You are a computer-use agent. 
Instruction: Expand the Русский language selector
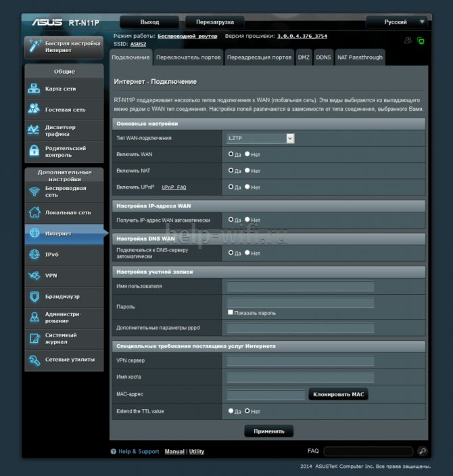coord(396,22)
